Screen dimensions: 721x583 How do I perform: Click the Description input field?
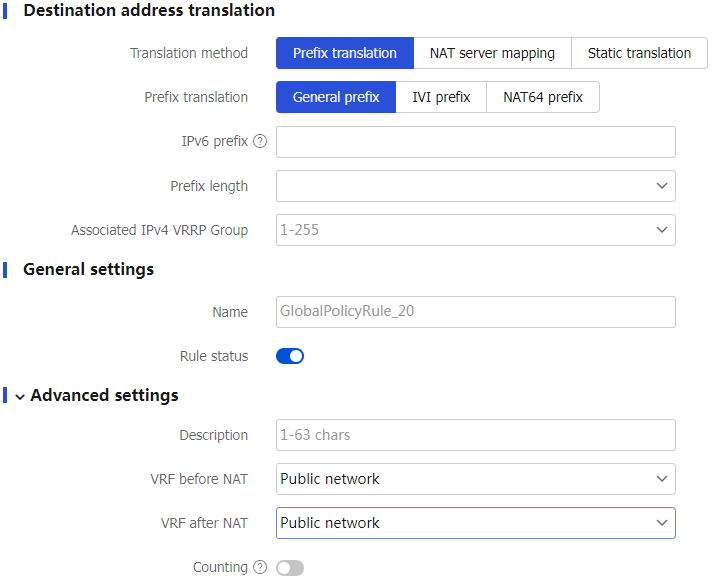click(x=476, y=435)
